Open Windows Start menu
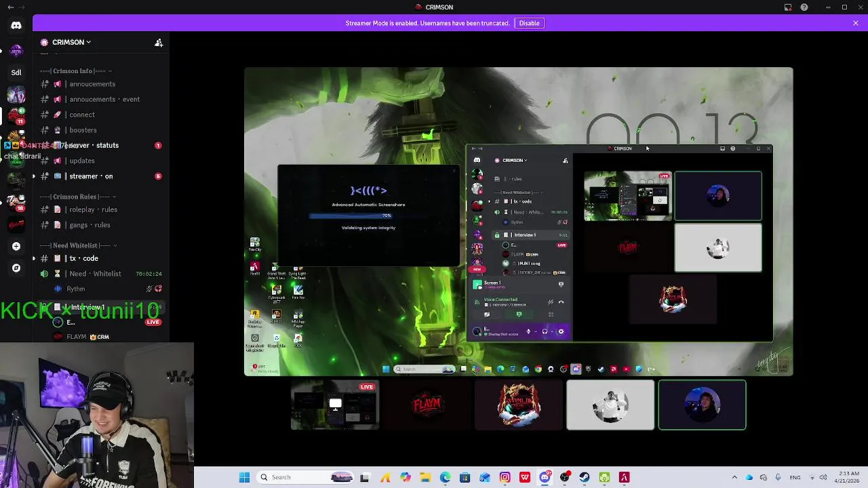Image resolution: width=868 pixels, height=488 pixels. pos(244,477)
